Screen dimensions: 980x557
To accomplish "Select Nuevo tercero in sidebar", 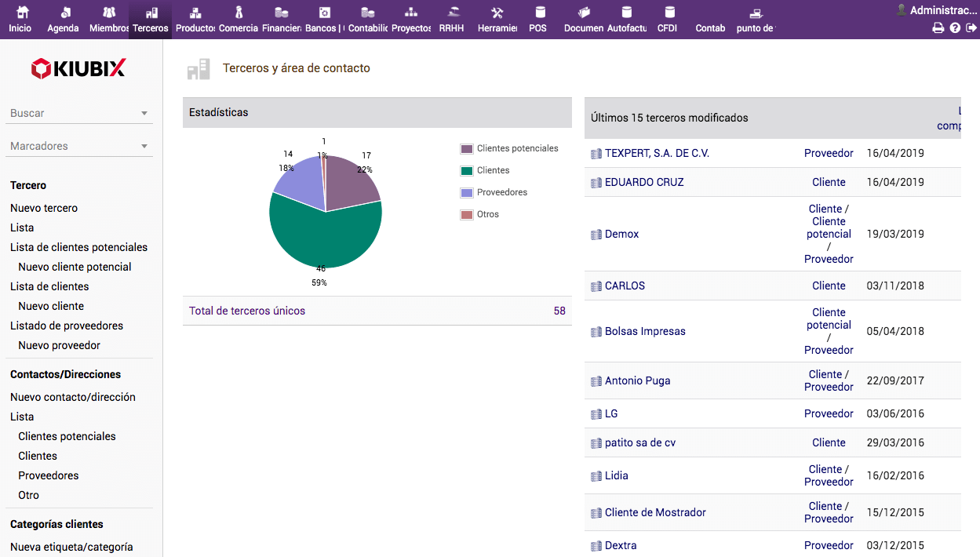I will 44,208.
